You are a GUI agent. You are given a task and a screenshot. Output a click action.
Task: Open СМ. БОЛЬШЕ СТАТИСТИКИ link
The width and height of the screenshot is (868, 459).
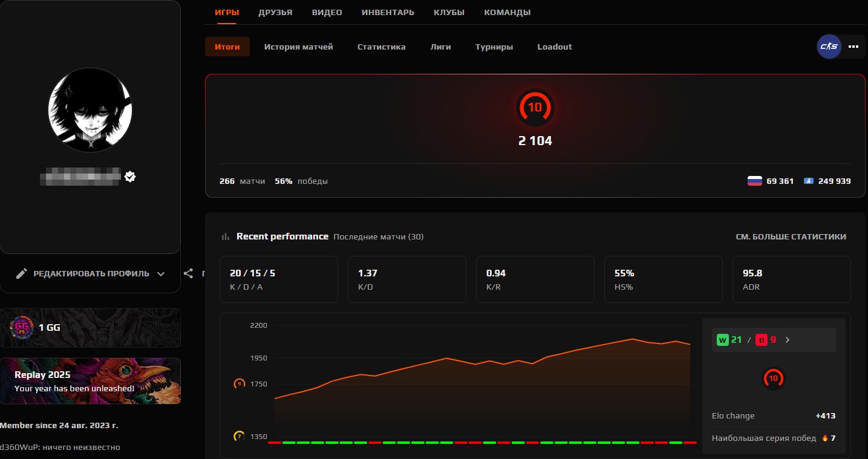791,236
